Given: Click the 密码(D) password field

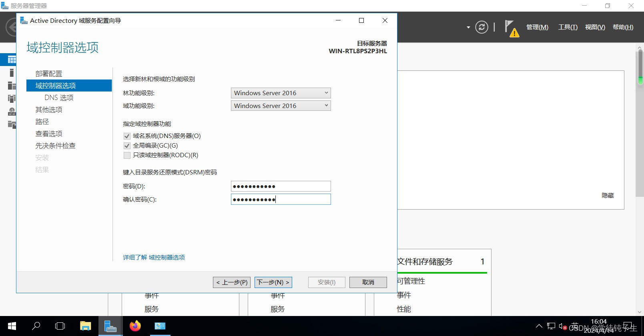Looking at the screenshot, I should pyautogui.click(x=281, y=186).
